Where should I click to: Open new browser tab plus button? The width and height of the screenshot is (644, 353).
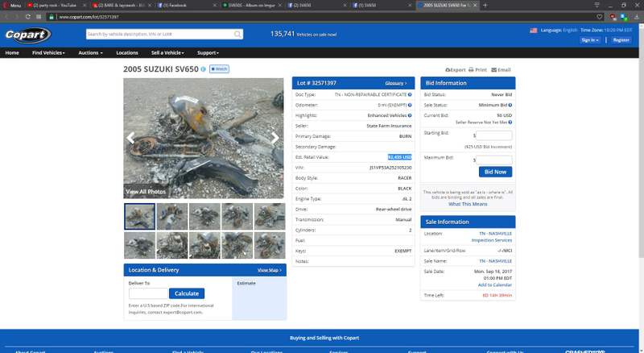485,6
